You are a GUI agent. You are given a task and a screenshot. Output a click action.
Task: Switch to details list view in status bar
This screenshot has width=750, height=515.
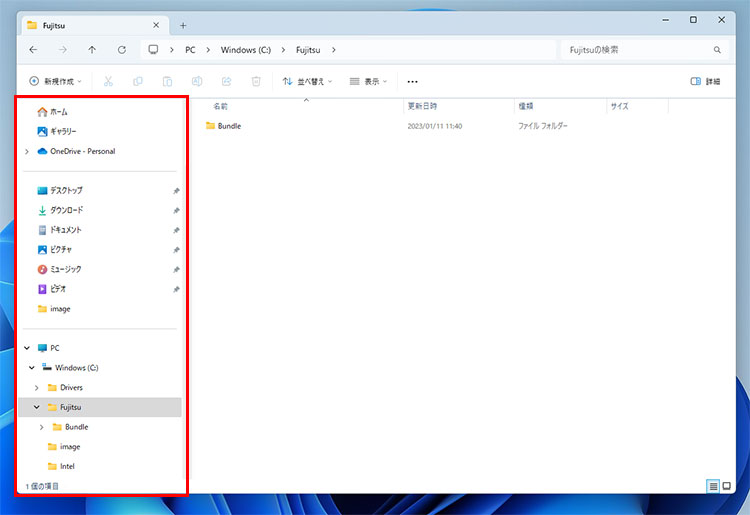714,486
